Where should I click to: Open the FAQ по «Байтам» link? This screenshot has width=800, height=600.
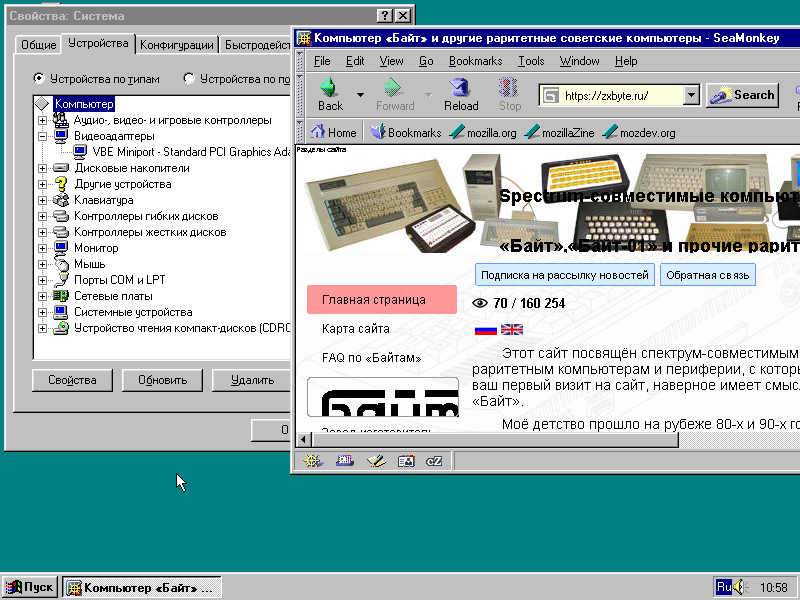pos(371,358)
